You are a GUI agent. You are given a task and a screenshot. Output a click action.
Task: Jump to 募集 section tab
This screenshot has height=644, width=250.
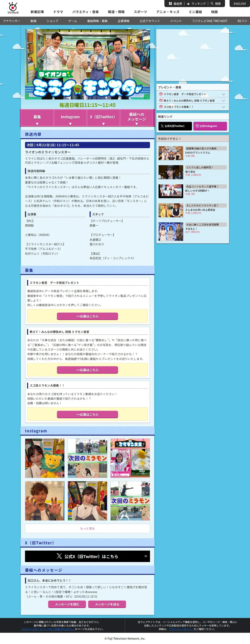[x=37, y=118]
